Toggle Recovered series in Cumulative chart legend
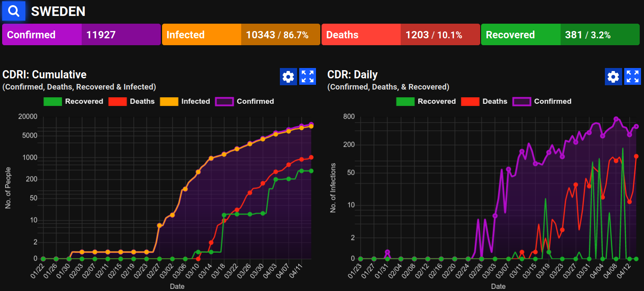This screenshot has width=644, height=291. click(x=73, y=102)
